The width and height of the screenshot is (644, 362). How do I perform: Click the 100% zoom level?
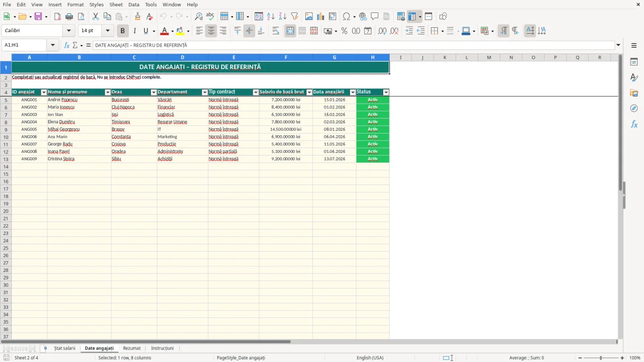(x=635, y=358)
